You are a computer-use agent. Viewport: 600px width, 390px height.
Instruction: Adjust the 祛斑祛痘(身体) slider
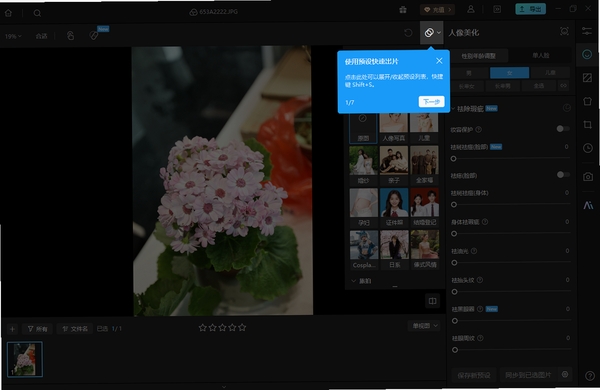(x=511, y=204)
